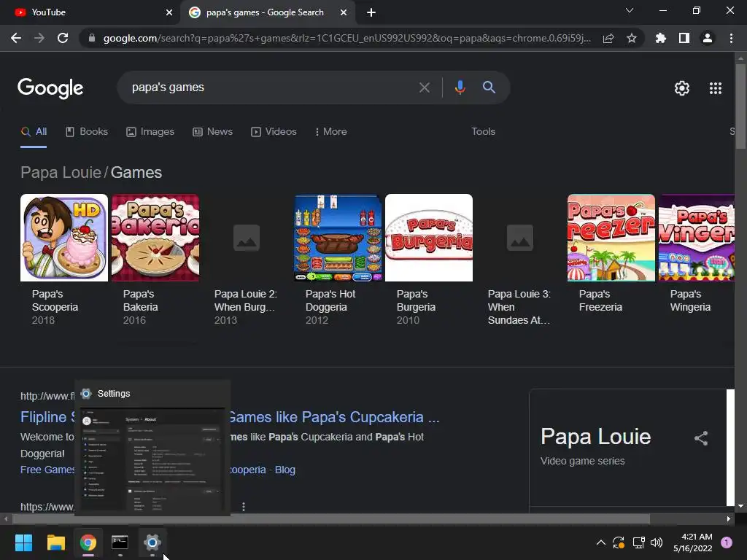The image size is (747, 560).
Task: Click the Papa Louie breadcrumb link
Action: tap(61, 172)
